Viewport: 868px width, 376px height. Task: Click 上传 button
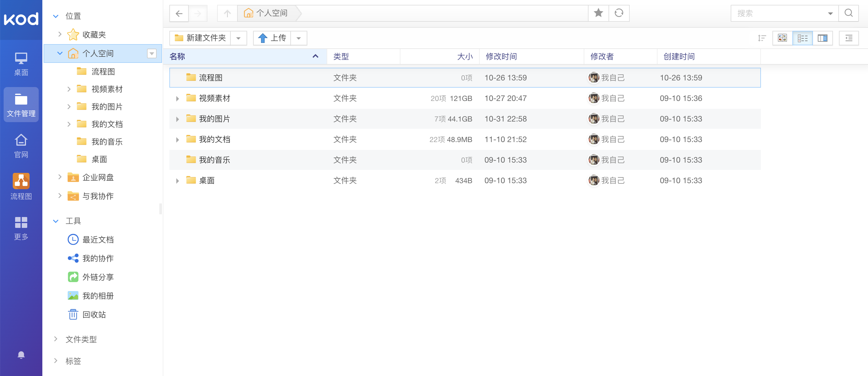click(272, 38)
